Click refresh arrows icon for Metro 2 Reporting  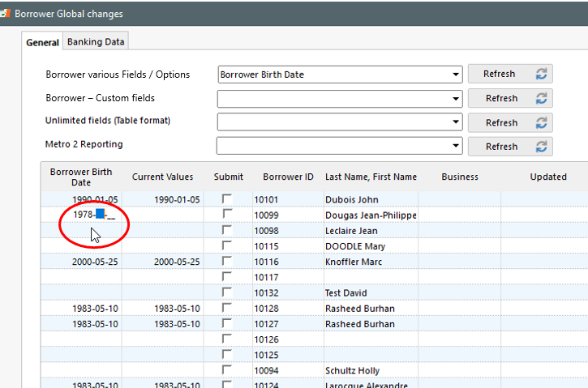coord(541,147)
